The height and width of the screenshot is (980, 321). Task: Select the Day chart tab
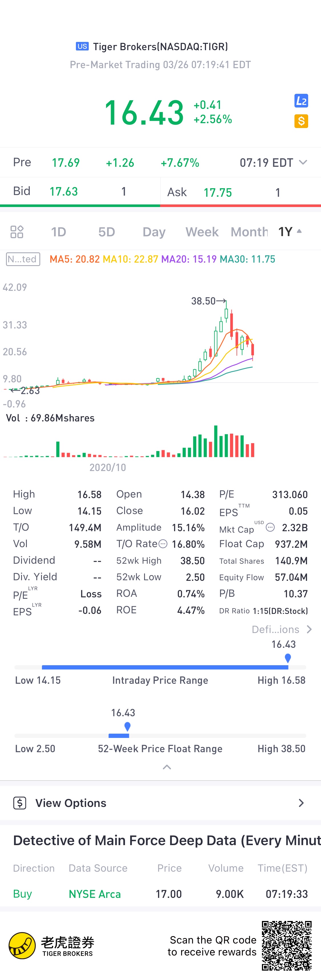click(154, 232)
